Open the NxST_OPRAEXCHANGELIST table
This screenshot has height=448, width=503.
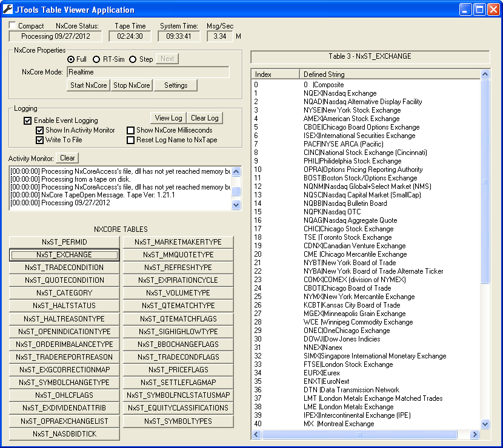tap(64, 421)
